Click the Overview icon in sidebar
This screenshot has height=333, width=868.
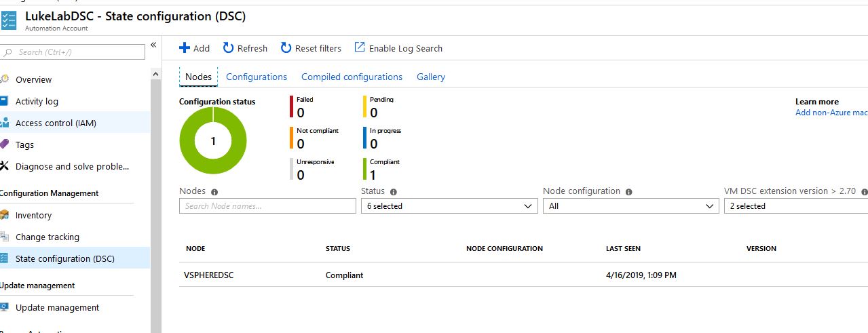(5, 79)
